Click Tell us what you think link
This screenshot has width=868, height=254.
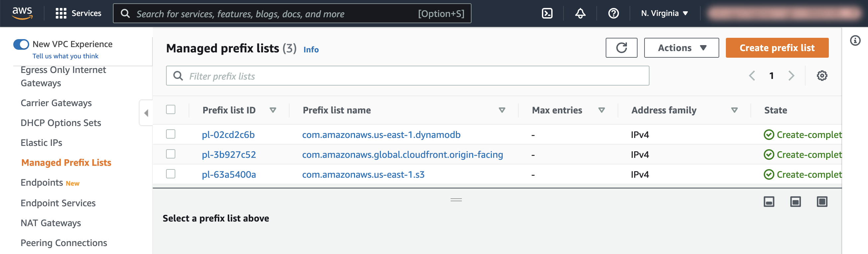(x=65, y=56)
